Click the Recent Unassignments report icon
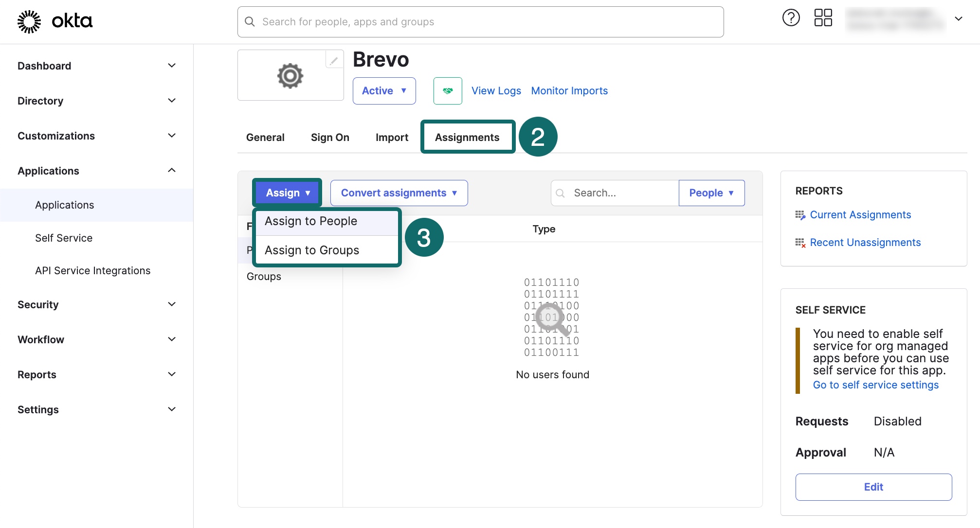 [x=800, y=243]
